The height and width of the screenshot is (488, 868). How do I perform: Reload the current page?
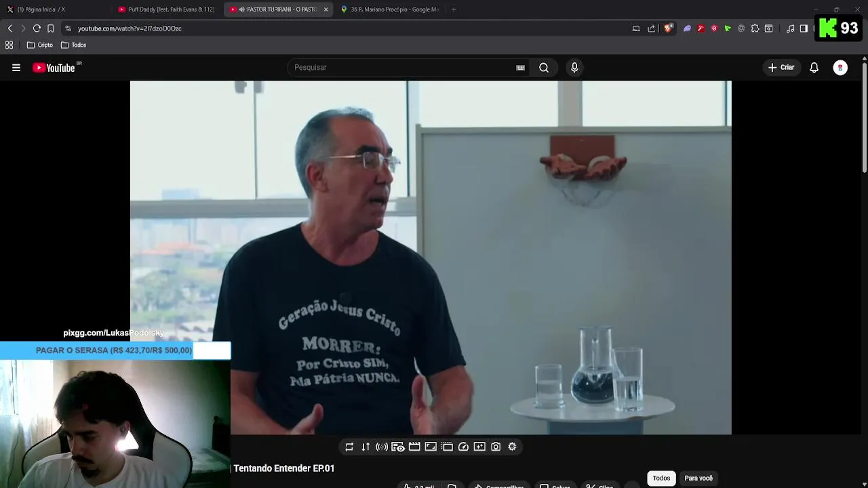point(37,28)
